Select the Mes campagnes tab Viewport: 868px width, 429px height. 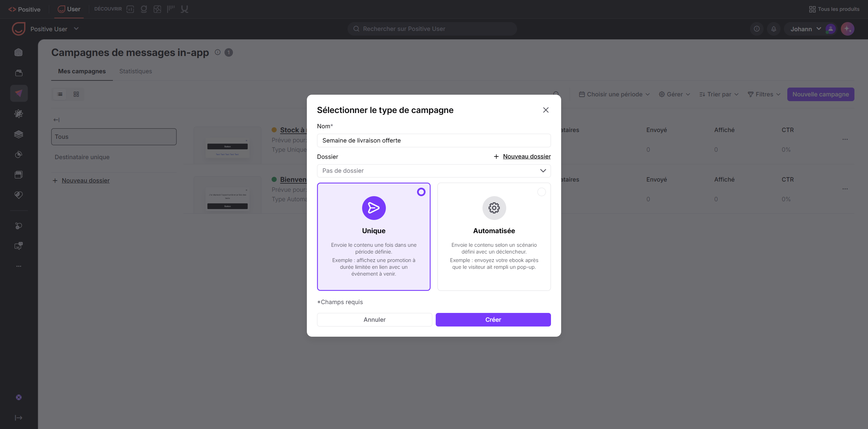click(82, 71)
